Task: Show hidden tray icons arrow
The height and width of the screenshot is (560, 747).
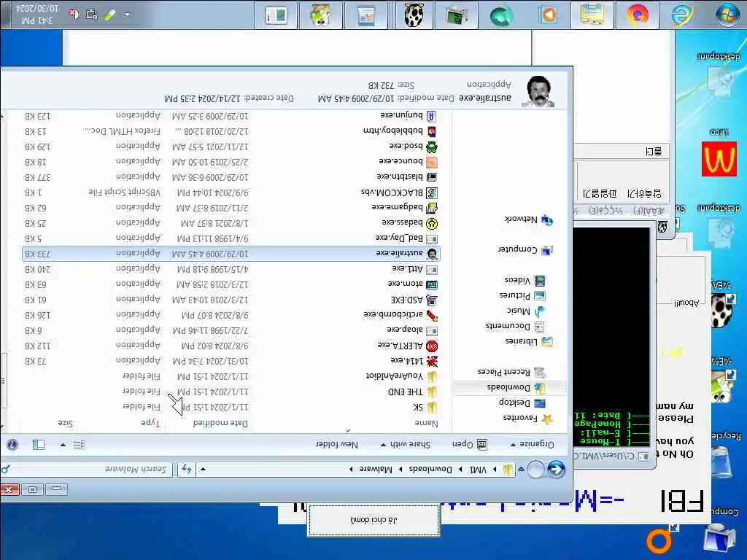Action: point(127,15)
